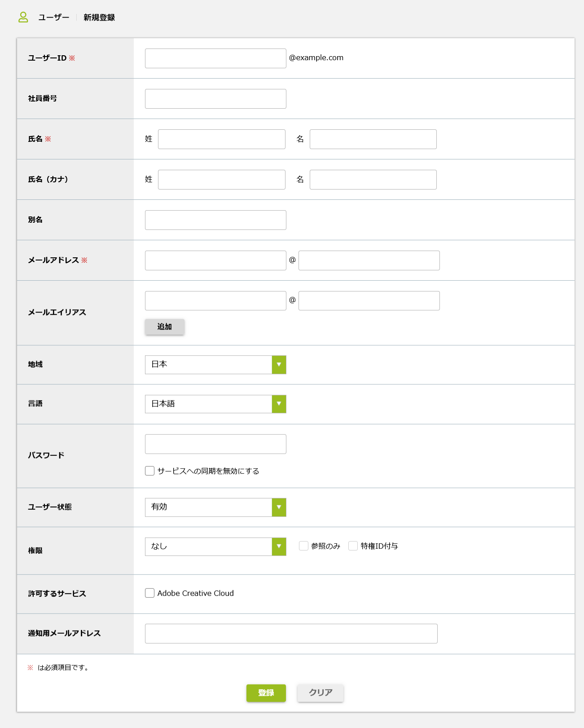Check the 参照のみ checkbox

[304, 546]
